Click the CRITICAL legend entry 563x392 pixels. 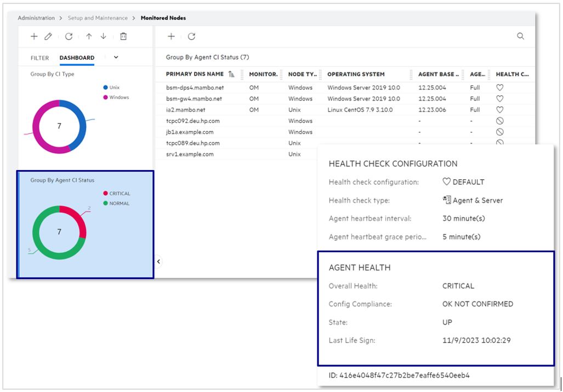(120, 193)
